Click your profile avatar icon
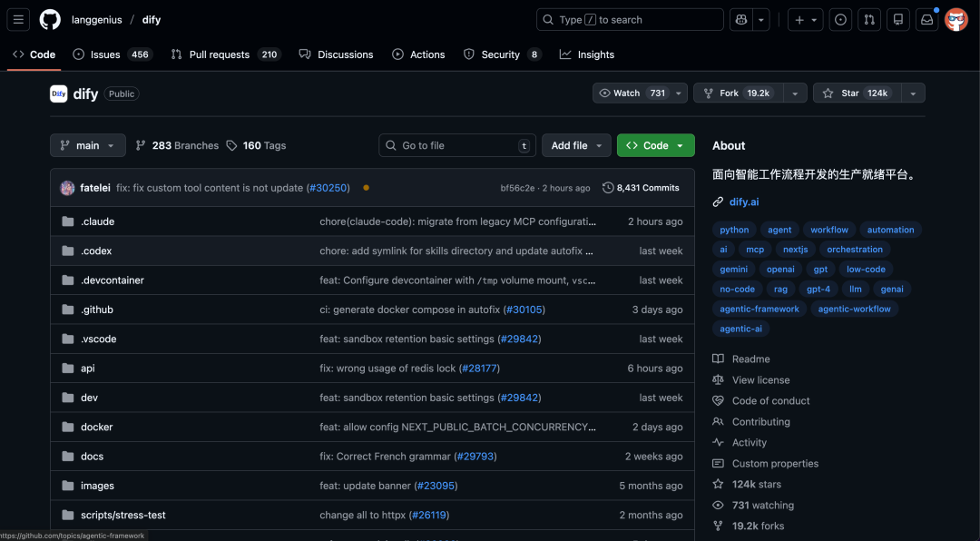This screenshot has height=541, width=980. coord(955,19)
